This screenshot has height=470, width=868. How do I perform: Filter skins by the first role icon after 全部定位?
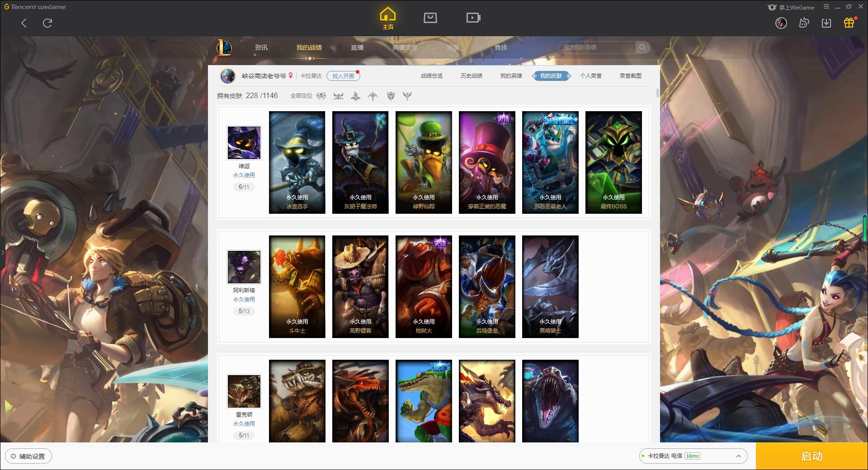[321, 96]
